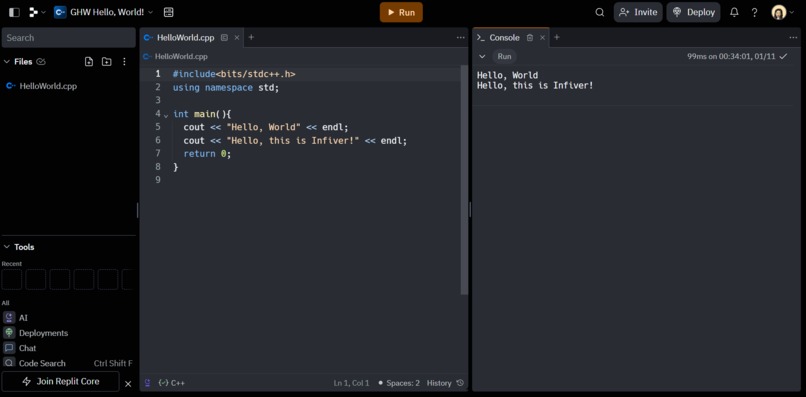
Task: Click the format icon on HelloWorld.cpp tab
Action: coord(224,38)
